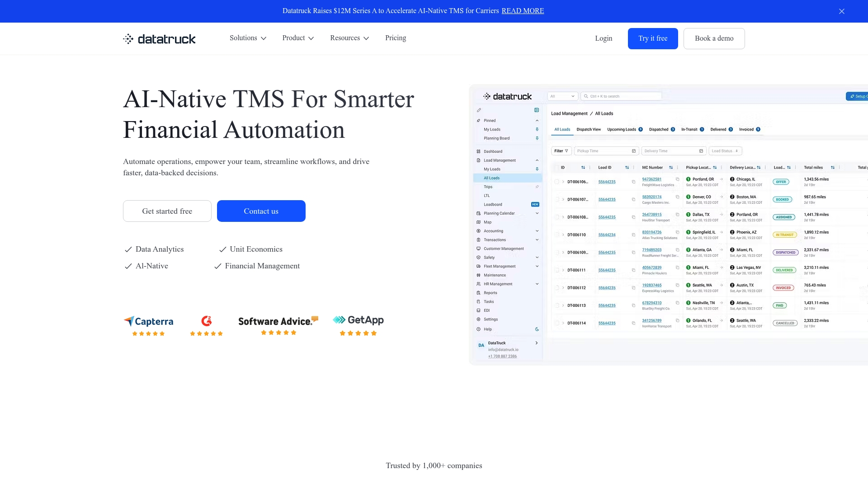Switch to the Invoiced tab
Viewport: 868px width, 488px height.
[x=750, y=129]
